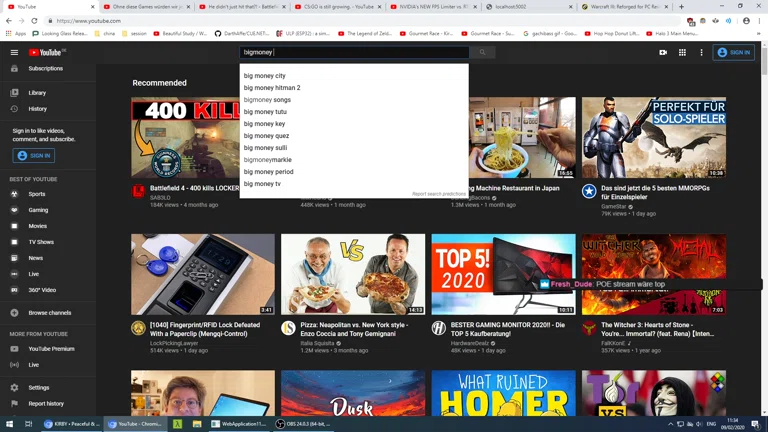768x432 pixels.
Task: Open the Windows notification center icon
Action: pos(756,424)
